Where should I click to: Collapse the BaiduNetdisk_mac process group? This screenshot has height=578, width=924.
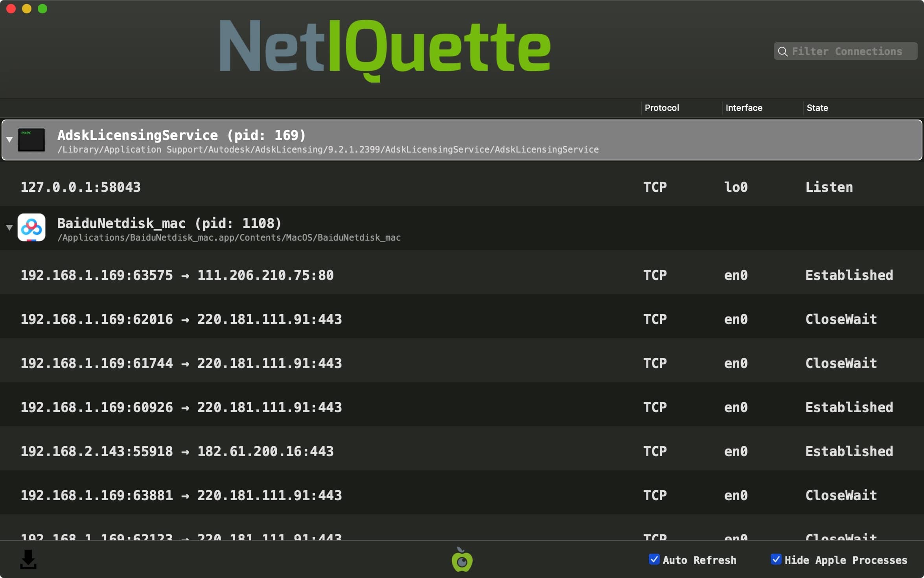[x=9, y=228]
